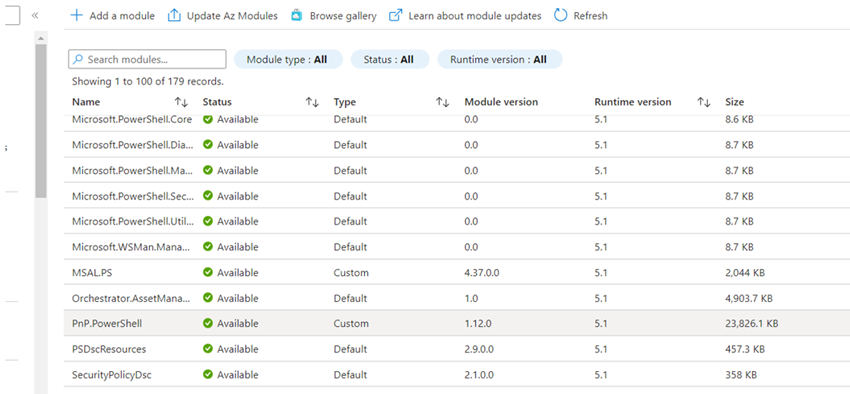The width and height of the screenshot is (850, 394).
Task: Open the Browse gallery bag icon
Action: pos(297,16)
